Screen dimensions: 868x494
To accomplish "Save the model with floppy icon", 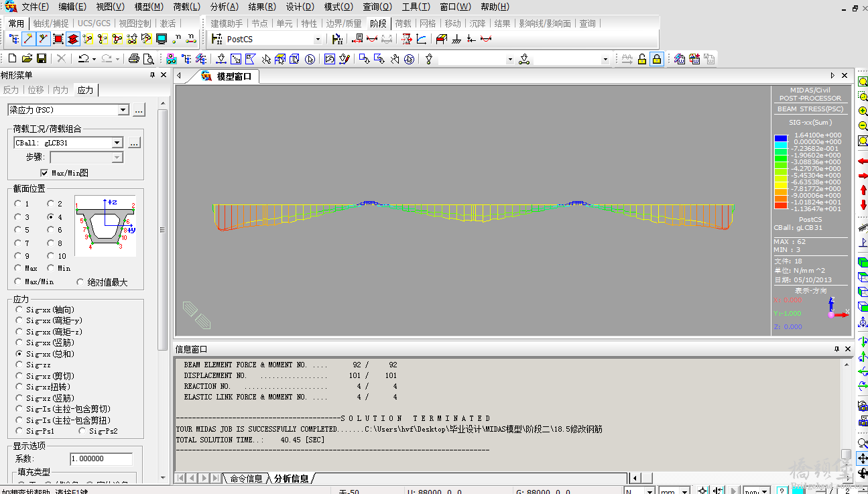I will (x=42, y=59).
